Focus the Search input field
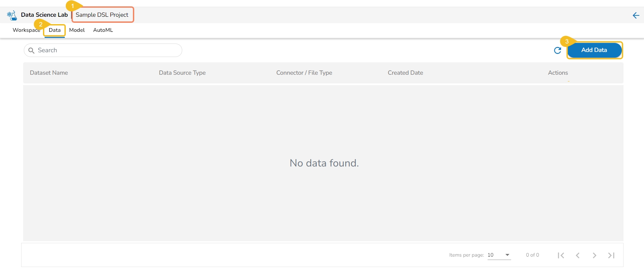 (107, 50)
